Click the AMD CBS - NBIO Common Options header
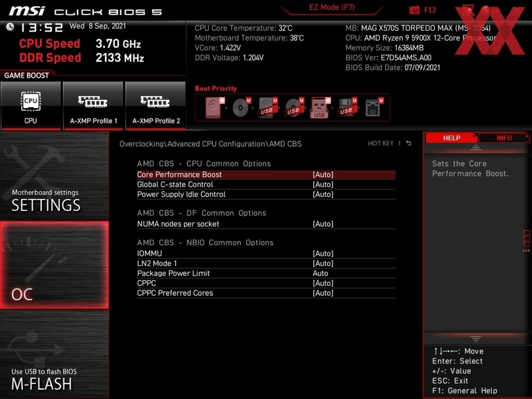 [205, 243]
